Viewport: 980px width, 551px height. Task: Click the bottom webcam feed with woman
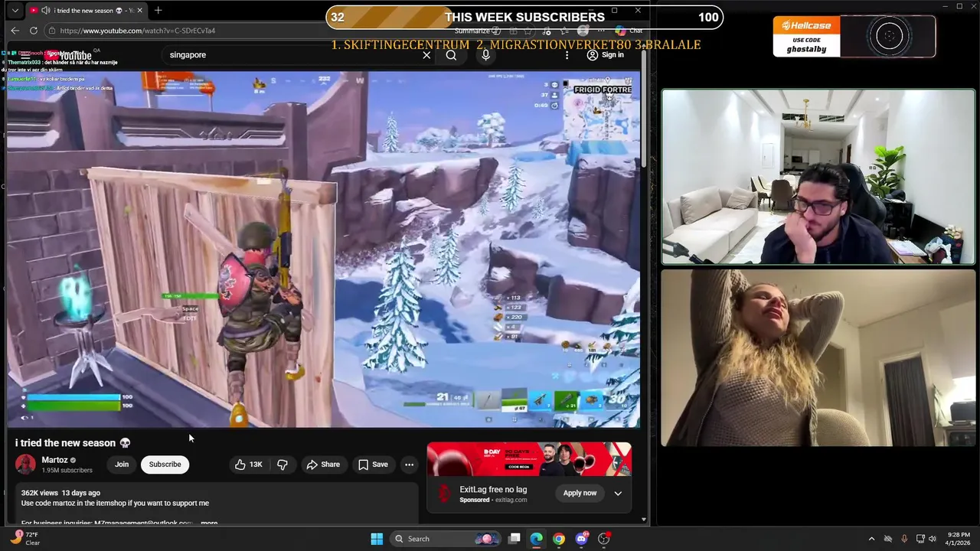pos(818,357)
